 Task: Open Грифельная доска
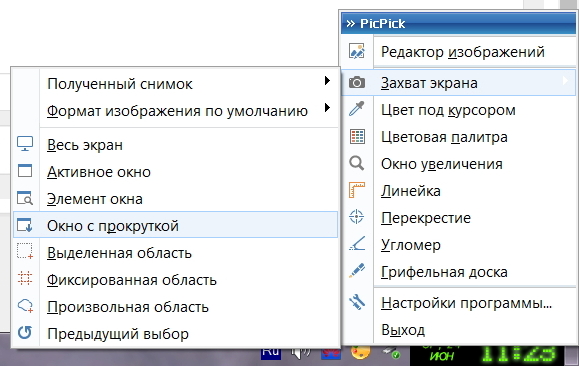coord(458,272)
